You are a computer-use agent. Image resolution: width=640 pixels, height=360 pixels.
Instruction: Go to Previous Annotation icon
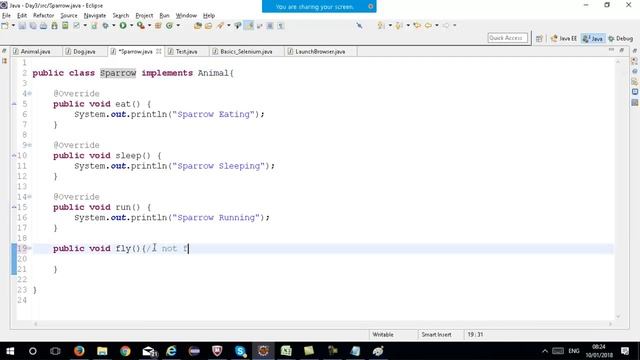399,25
